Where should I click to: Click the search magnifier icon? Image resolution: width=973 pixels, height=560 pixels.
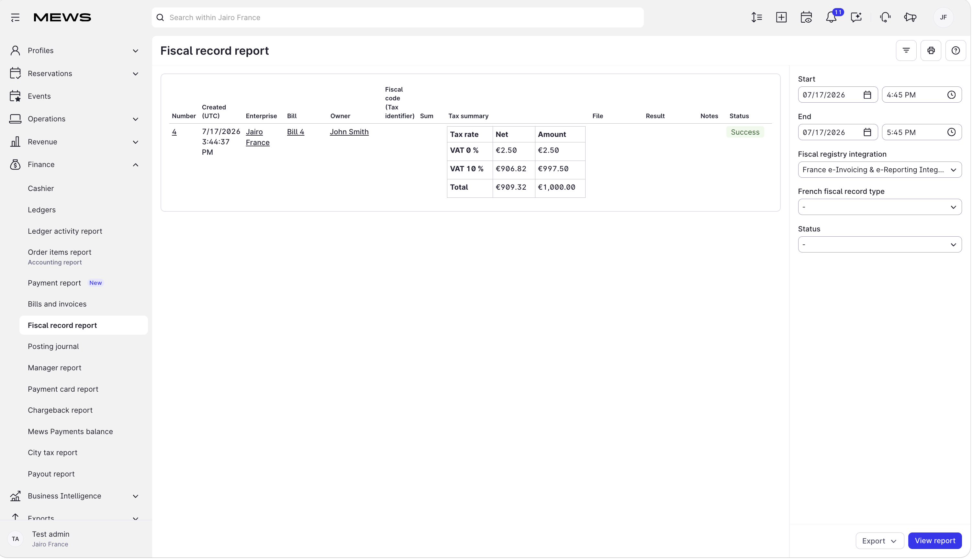[x=161, y=18]
